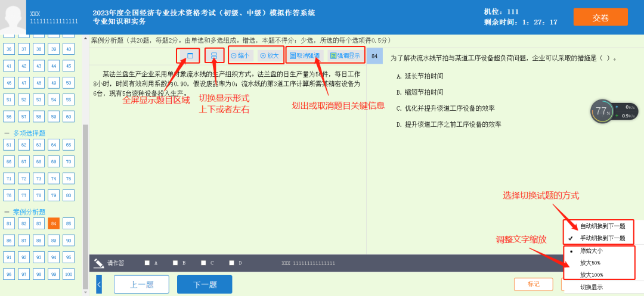This screenshot has height=296, width=644.
Task: Click 强调显示 to highlight key text
Action: pos(345,56)
